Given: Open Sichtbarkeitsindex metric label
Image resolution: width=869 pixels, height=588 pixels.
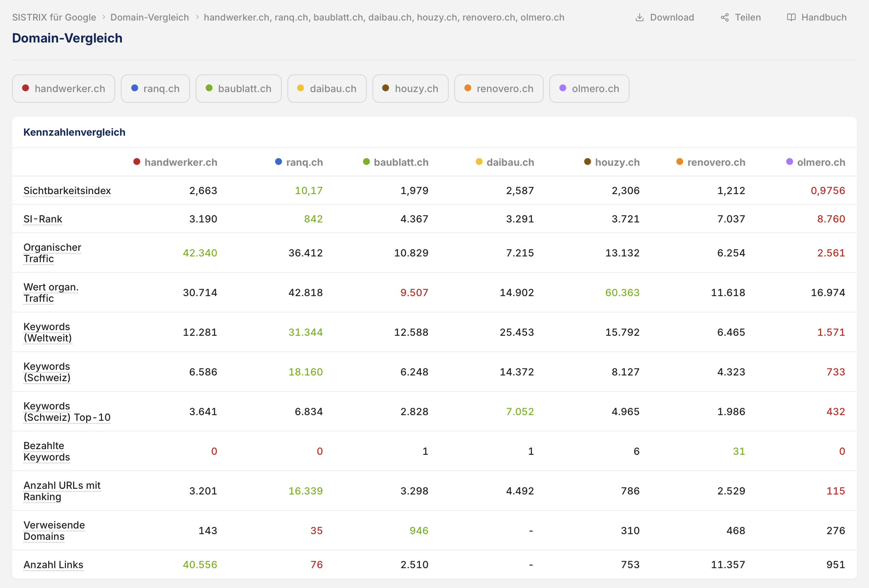Looking at the screenshot, I should [x=67, y=191].
